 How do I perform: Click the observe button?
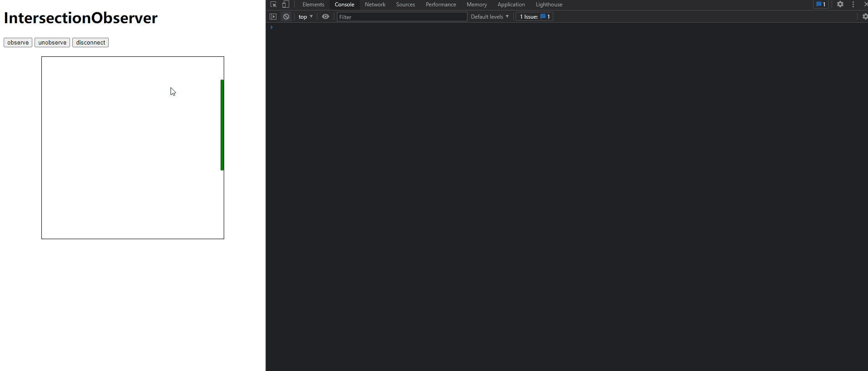(x=18, y=43)
